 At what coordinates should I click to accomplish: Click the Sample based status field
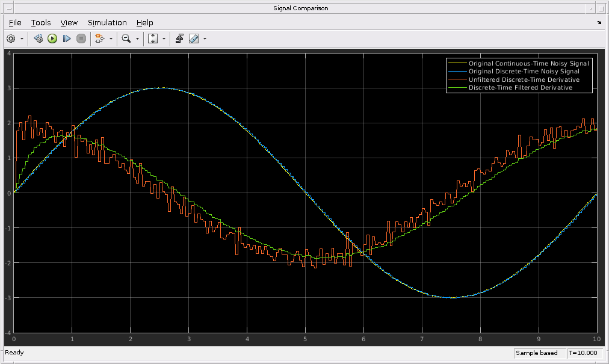tap(539, 353)
